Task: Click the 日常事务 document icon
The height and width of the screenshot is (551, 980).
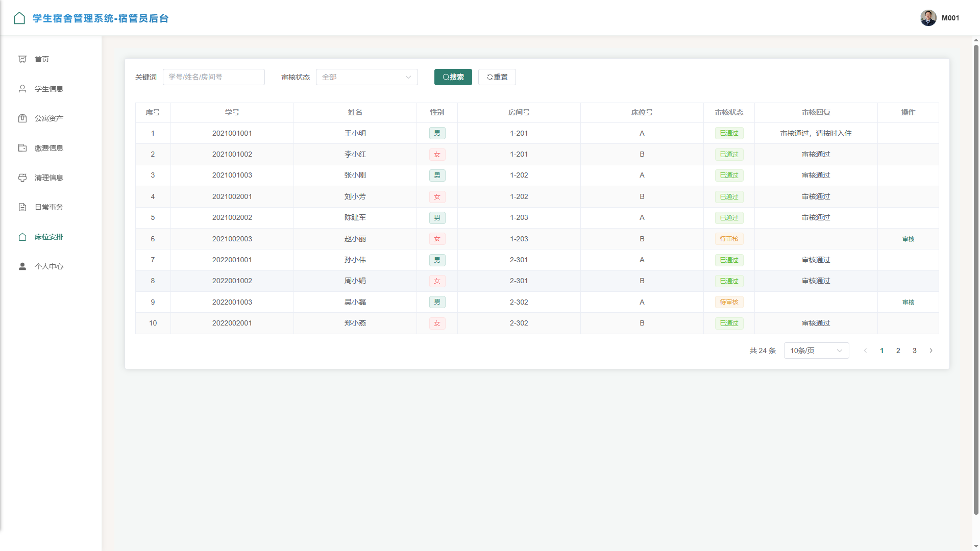Action: pyautogui.click(x=22, y=207)
